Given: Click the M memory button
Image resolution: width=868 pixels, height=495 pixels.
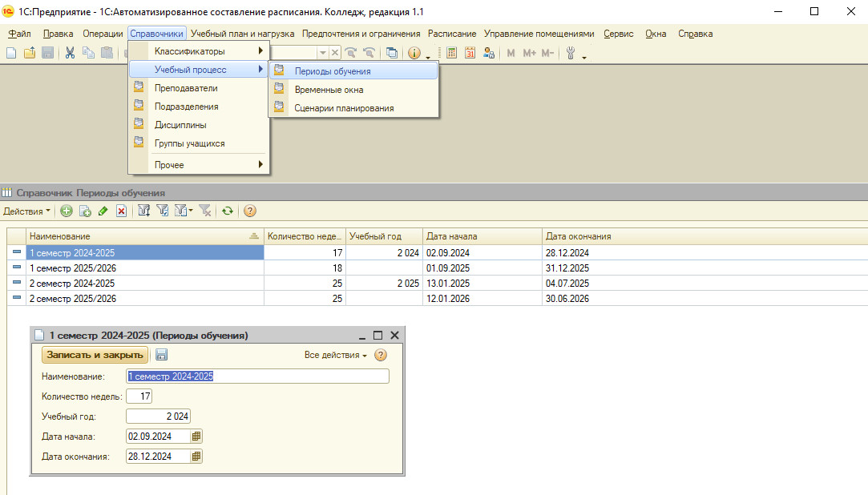Looking at the screenshot, I should (x=511, y=53).
